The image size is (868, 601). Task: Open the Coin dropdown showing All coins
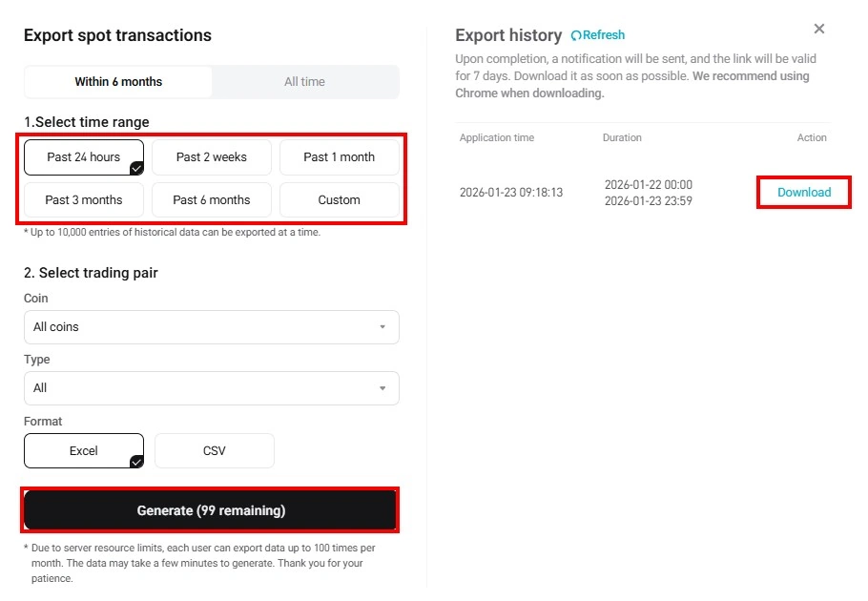(x=212, y=327)
